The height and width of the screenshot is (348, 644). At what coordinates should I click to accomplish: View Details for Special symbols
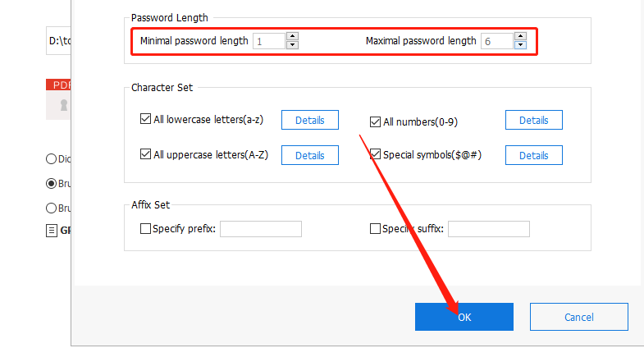533,155
